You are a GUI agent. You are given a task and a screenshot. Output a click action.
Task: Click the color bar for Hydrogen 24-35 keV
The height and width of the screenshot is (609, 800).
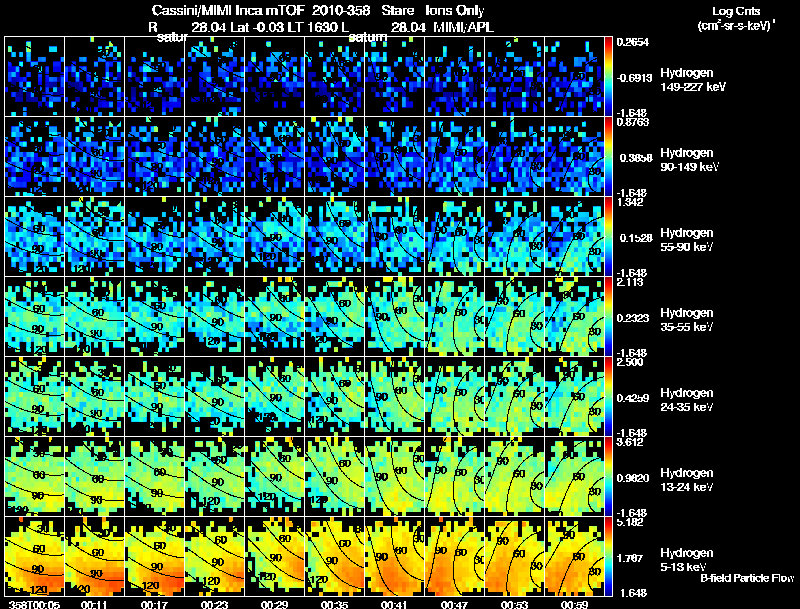[608, 396]
